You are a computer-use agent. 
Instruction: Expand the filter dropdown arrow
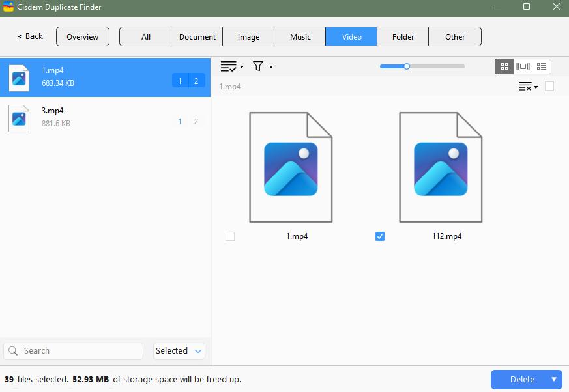[270, 66]
